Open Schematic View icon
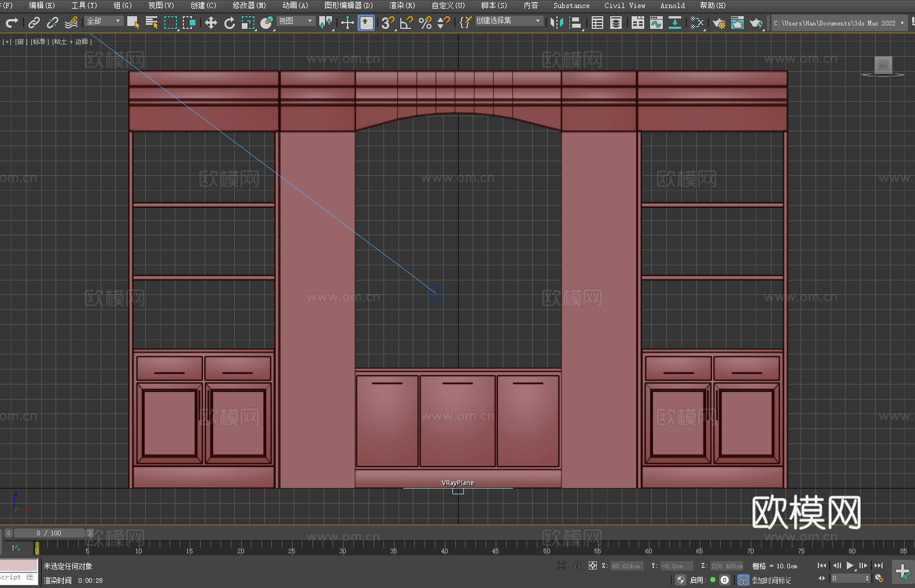Screen dimensions: 915x588 697,23
